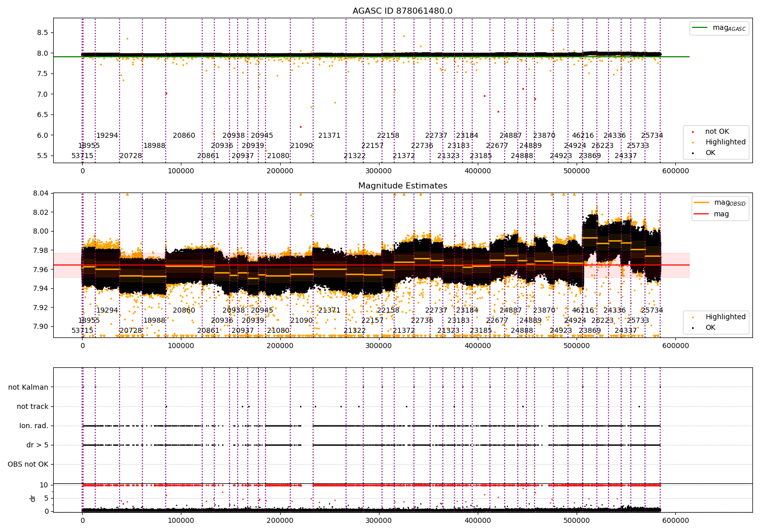Click the '7.0' y-axis tick label
Image resolution: width=760 pixels, height=532 pixels.
coord(43,94)
